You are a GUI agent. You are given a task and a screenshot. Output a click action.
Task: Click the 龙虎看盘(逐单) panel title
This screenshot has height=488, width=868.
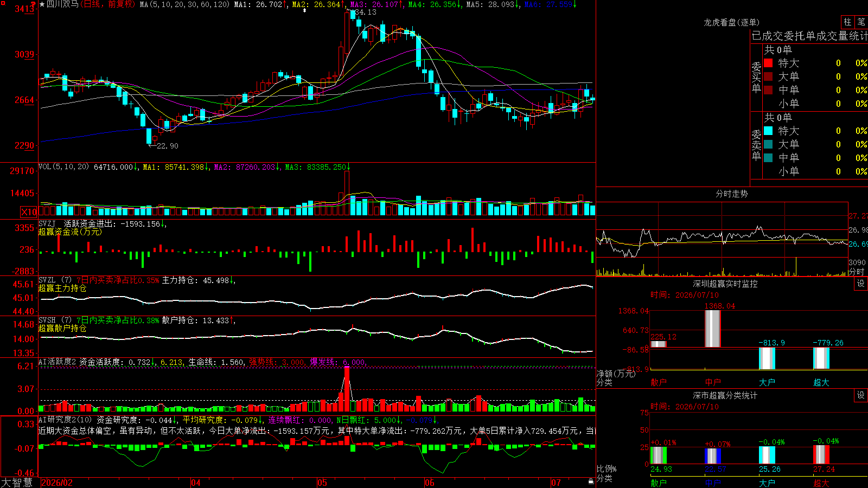(731, 22)
